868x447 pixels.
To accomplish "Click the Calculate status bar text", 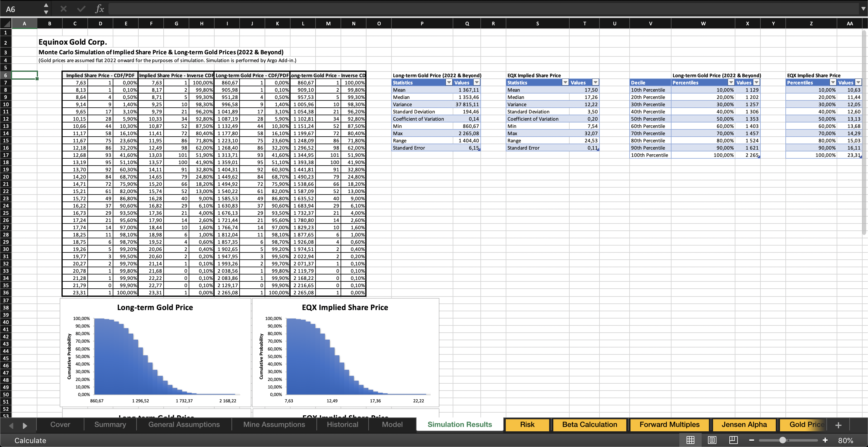I will click(x=30, y=440).
